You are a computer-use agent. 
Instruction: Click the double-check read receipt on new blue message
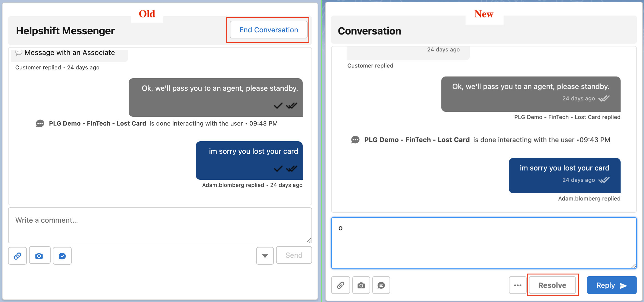coord(604,180)
